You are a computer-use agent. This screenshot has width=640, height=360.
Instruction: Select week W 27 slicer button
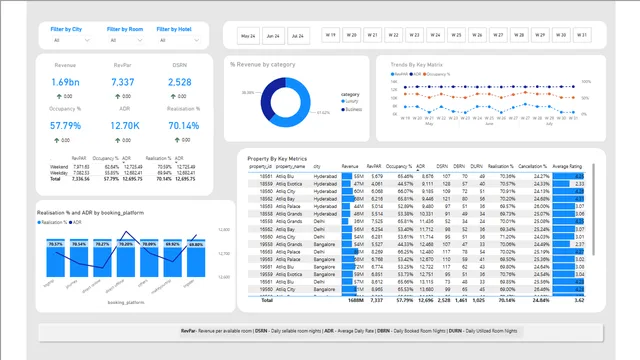point(498,35)
